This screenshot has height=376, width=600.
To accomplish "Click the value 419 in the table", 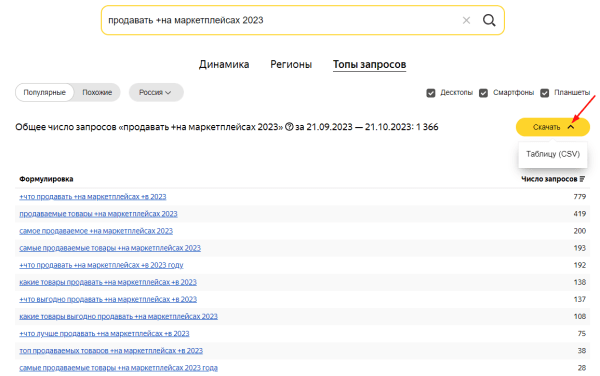I will click(x=580, y=214).
